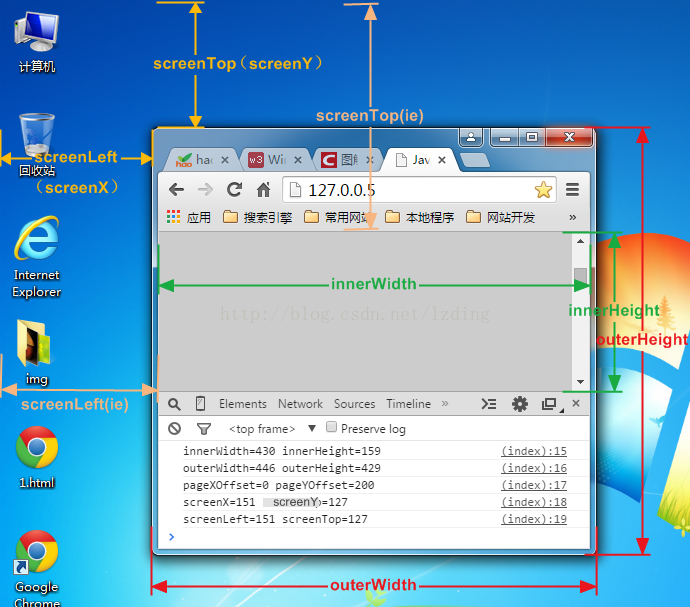Screen dimensions: 690x607
Task: Open the 搜索引擎 bookmarks folder
Action: pyautogui.click(x=257, y=217)
